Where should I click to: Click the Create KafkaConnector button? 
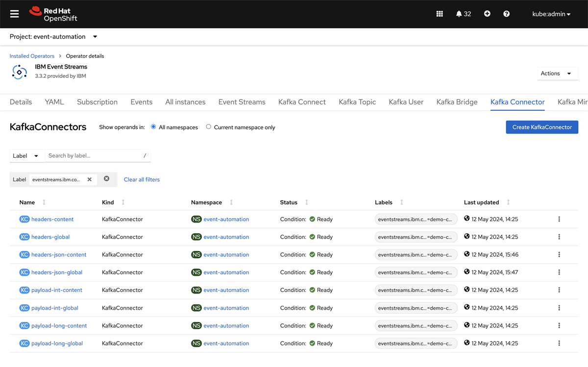coord(541,127)
